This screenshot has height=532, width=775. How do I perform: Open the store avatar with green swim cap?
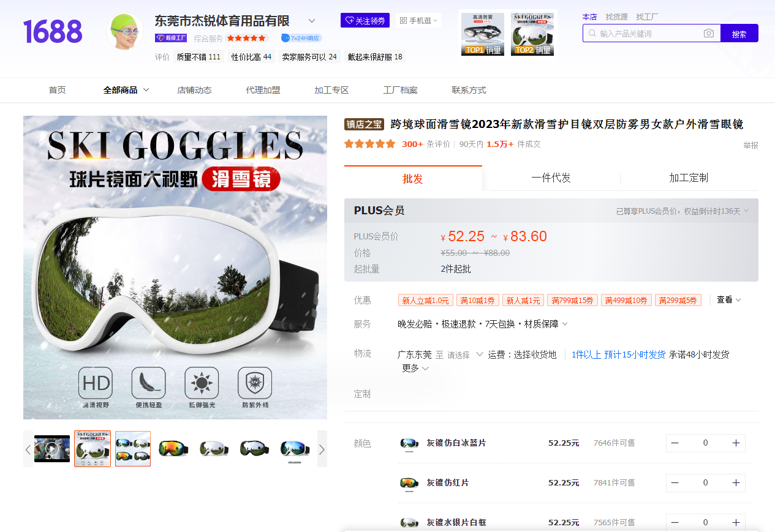[x=125, y=31]
